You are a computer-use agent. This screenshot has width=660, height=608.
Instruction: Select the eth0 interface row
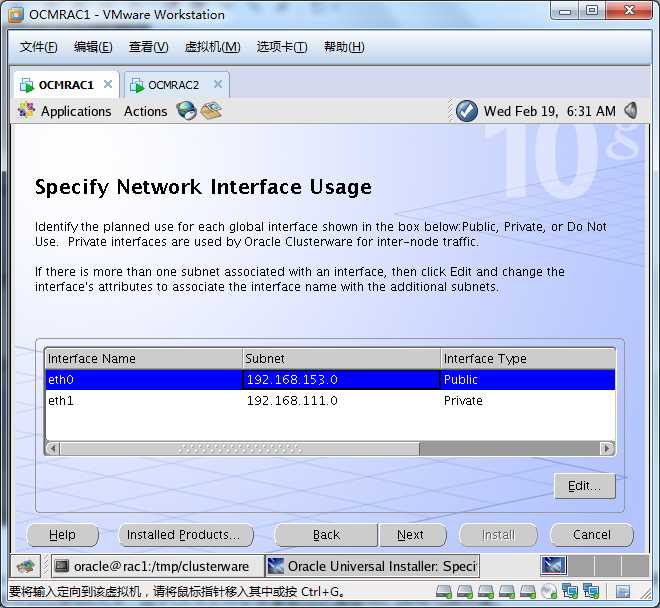coord(330,380)
